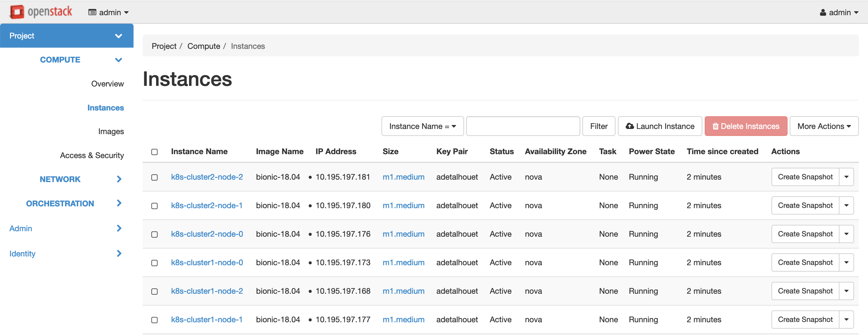Open the admin user menu at top right
This screenshot has height=335, width=868.
tap(839, 12)
